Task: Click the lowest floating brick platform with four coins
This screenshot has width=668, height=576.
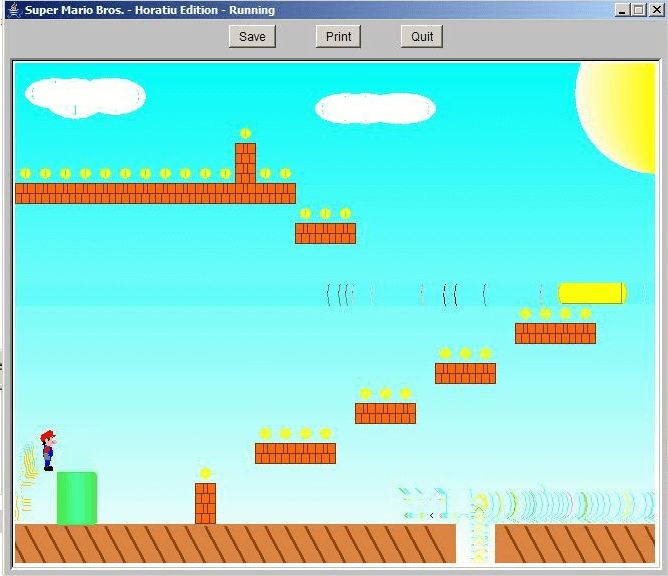Action: 296,453
